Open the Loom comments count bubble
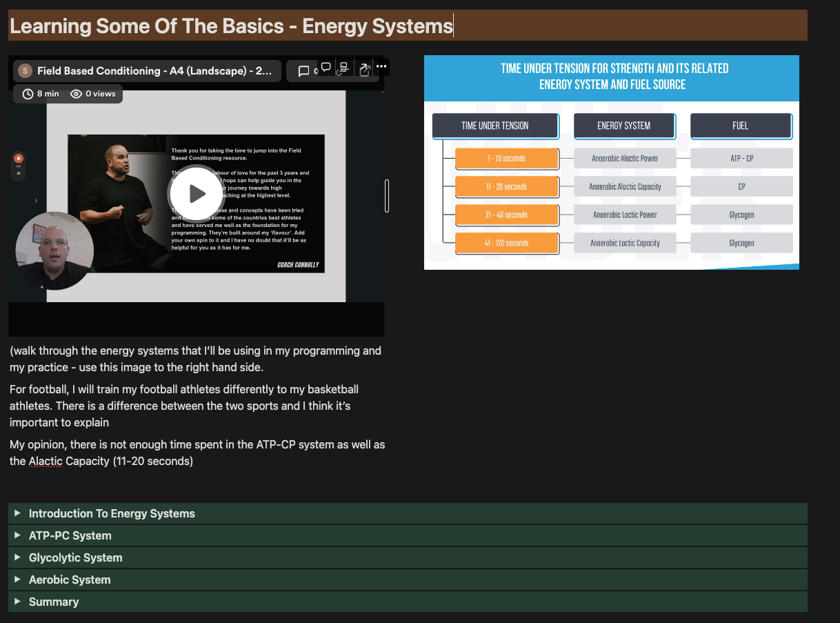This screenshot has width=840, height=623. [x=303, y=71]
